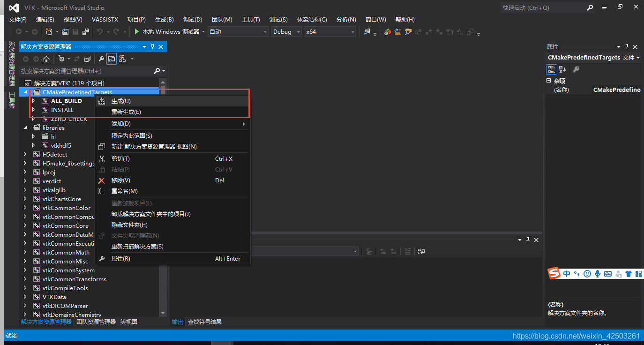Image resolution: width=644 pixels, height=345 pixels.
Task: Click the Sogou toolbox grid icon
Action: [638, 274]
